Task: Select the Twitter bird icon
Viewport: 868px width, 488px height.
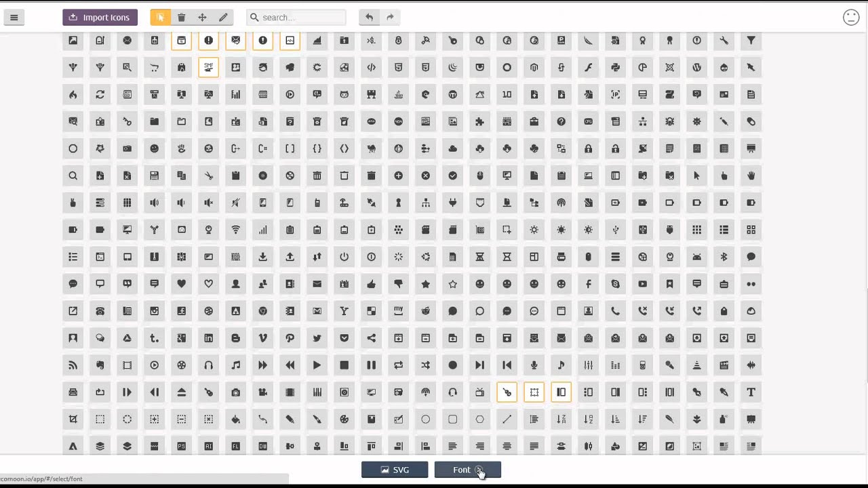Action: (x=317, y=338)
